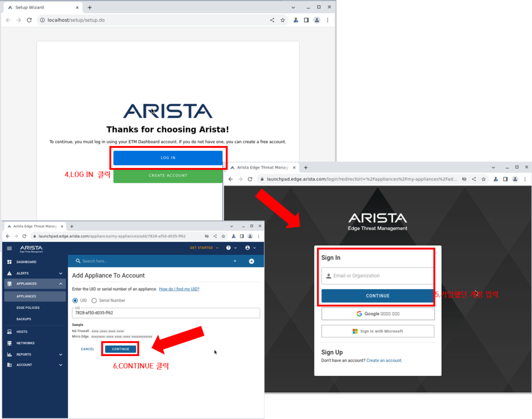The image size is (532, 419).
Task: Select the Arista Edge Threat tab in login window
Action: (263, 167)
